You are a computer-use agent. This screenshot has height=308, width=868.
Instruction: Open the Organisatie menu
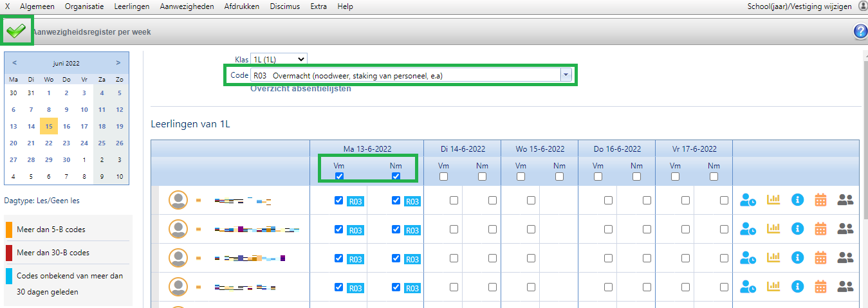[x=84, y=6]
